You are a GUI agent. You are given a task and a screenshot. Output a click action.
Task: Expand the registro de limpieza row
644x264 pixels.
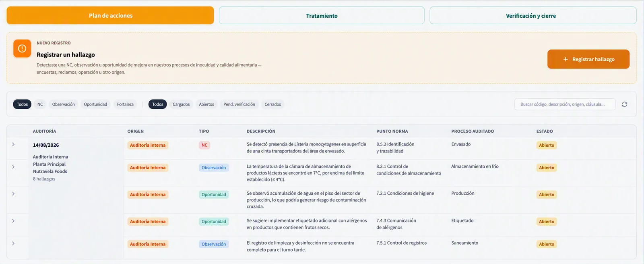coord(13,243)
